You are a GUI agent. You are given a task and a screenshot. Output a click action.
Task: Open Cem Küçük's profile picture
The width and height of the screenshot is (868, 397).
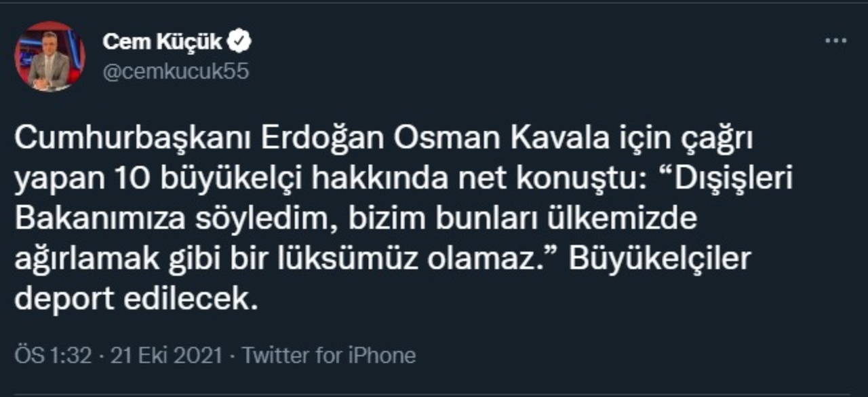[50, 57]
